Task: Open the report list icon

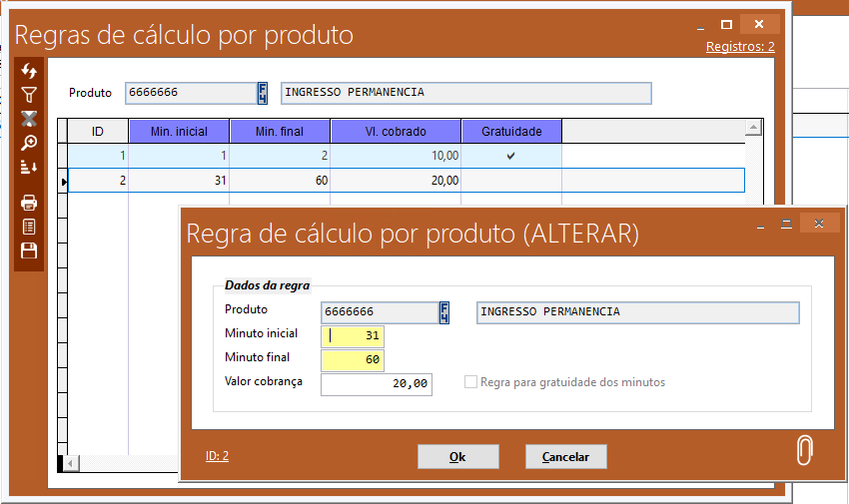Action: pyautogui.click(x=29, y=227)
